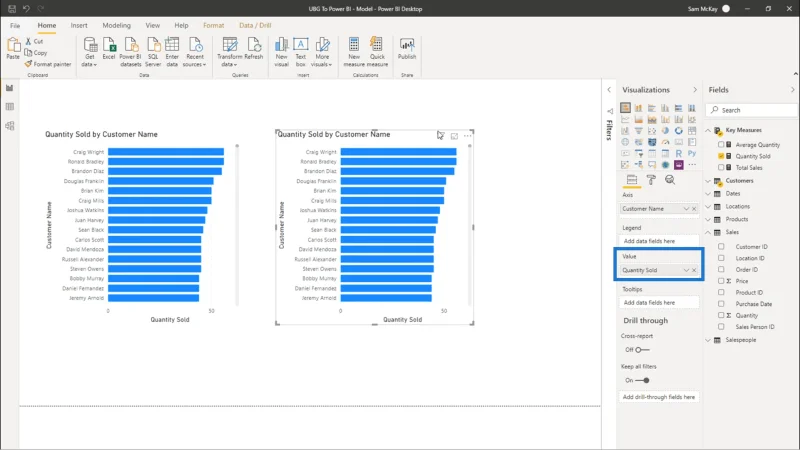This screenshot has width=800, height=450.
Task: Remove Customer Name from Axis
Action: pyautogui.click(x=694, y=209)
